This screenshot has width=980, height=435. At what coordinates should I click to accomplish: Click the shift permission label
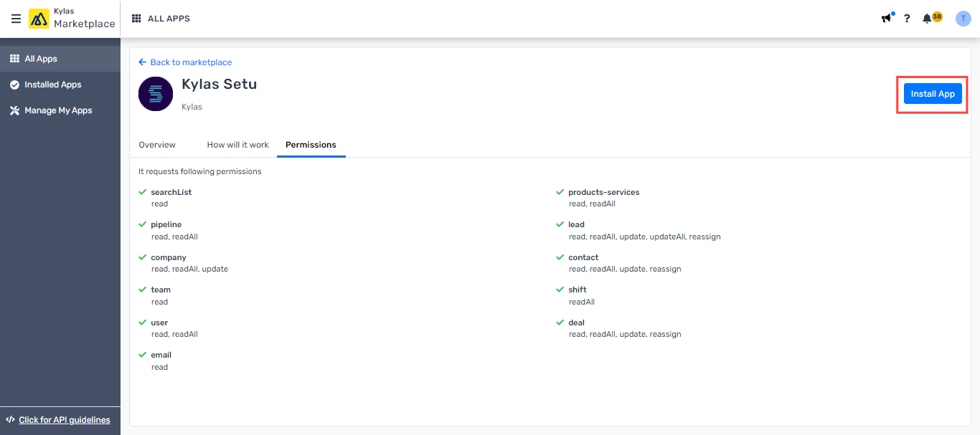(x=578, y=290)
